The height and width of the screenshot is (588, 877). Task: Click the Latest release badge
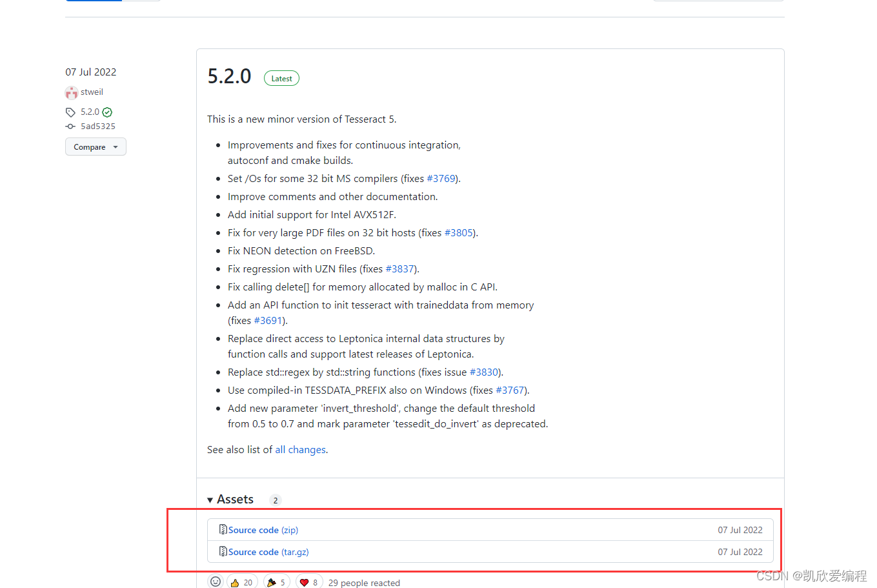click(281, 79)
